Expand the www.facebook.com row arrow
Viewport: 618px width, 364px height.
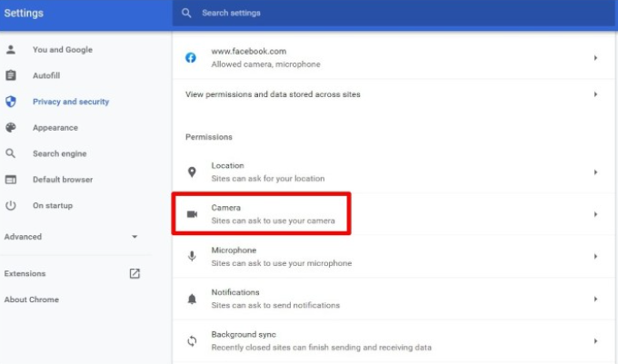pos(595,58)
